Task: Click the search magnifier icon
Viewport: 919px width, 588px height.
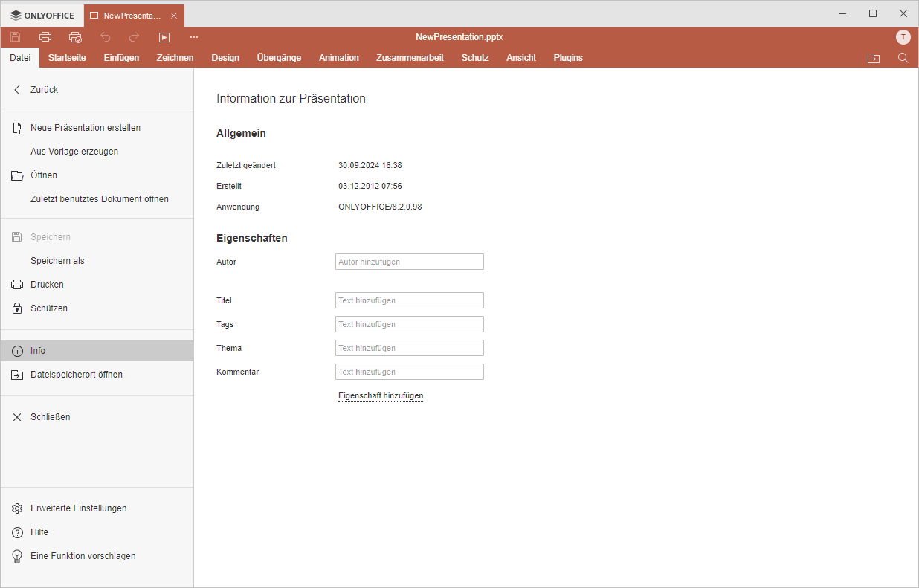Action: coord(903,58)
